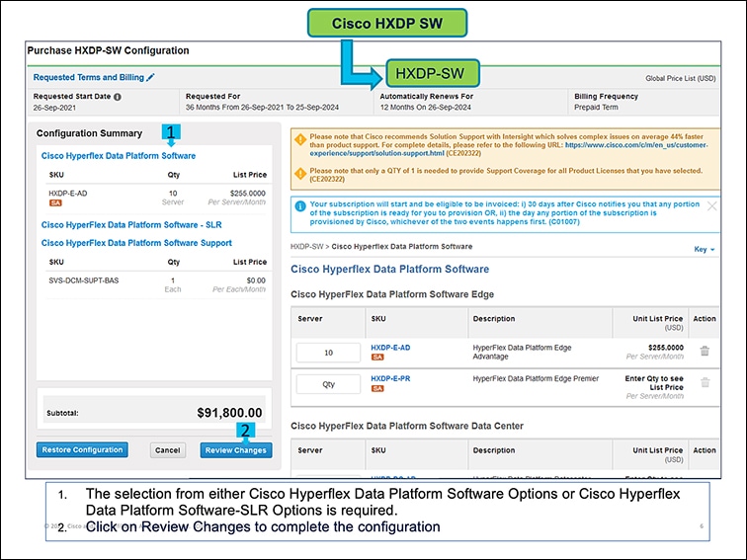Edit Requested Terms and Billing pencil icon
Viewport: 747px width, 560px height.
tap(150, 77)
